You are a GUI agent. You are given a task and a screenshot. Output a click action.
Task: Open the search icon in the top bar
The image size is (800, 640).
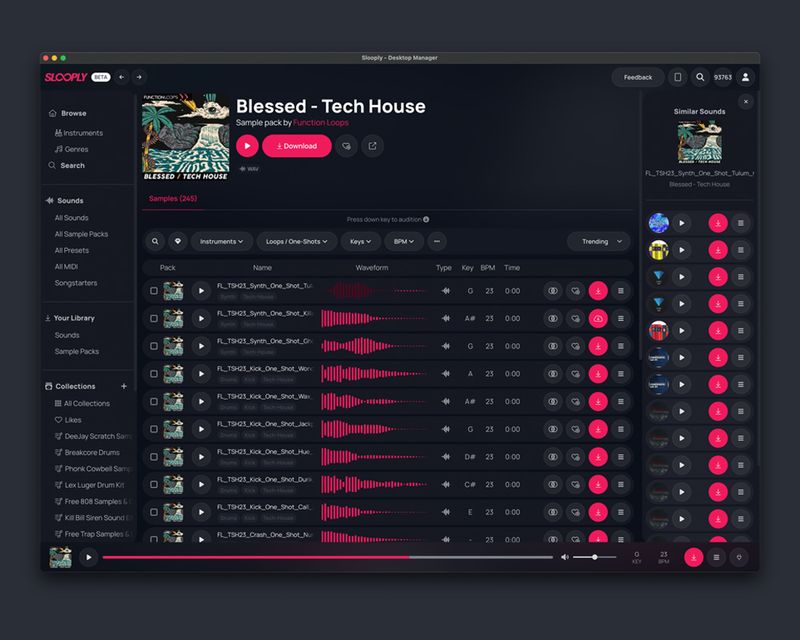(701, 77)
